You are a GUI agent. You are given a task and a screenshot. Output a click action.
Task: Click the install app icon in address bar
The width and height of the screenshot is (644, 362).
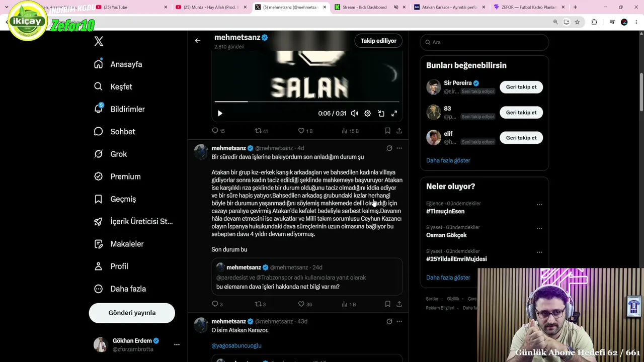(x=567, y=22)
